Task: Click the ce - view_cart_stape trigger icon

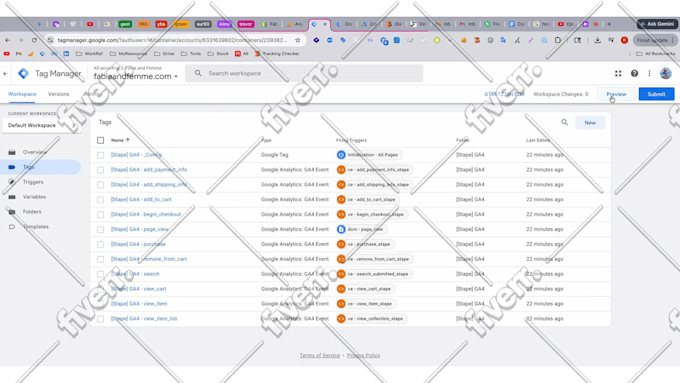Action: (341, 288)
